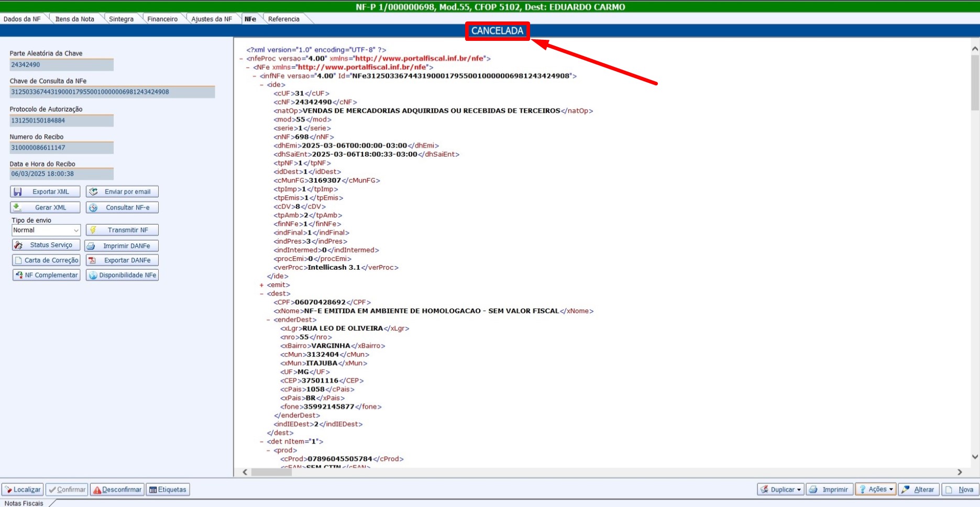Viewport: 980px width, 507px height.
Task: Expand the collapsed emit XML node
Action: pyautogui.click(x=261, y=285)
